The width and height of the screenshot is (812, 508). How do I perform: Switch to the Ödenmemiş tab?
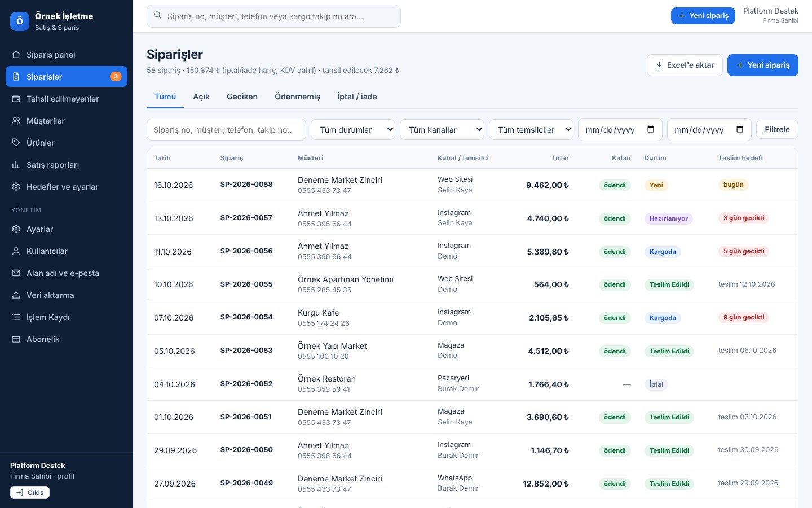(x=297, y=97)
